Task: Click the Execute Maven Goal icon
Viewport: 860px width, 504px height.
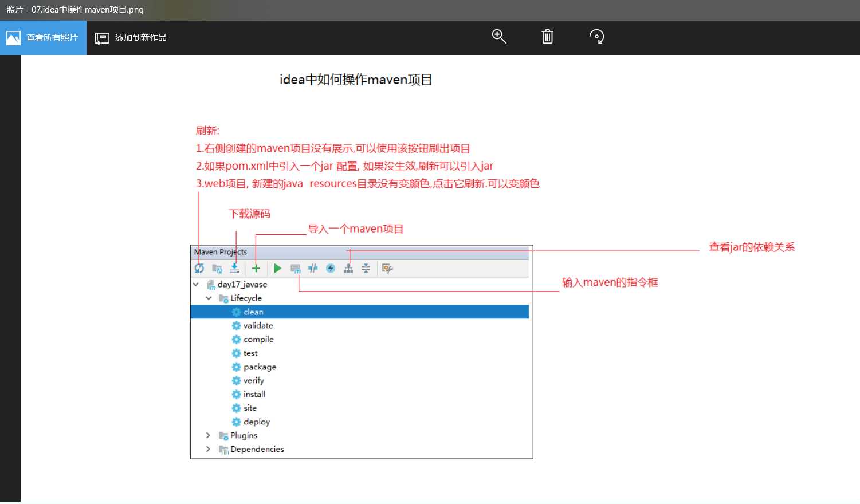Action: click(x=296, y=268)
